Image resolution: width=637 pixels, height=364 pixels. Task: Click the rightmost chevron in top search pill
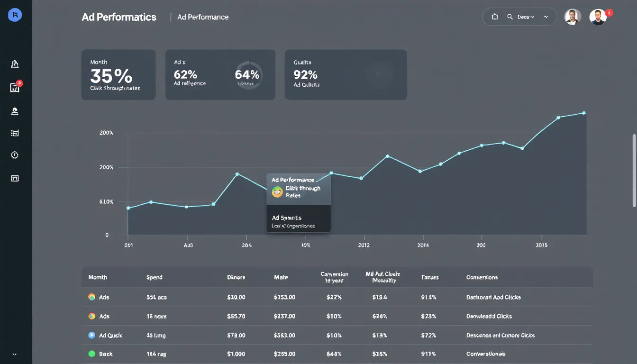point(546,17)
